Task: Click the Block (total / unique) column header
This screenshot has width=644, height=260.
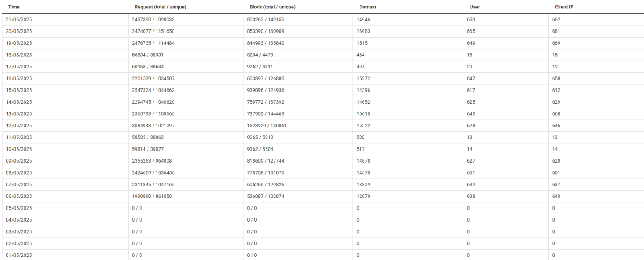Action: click(272, 7)
